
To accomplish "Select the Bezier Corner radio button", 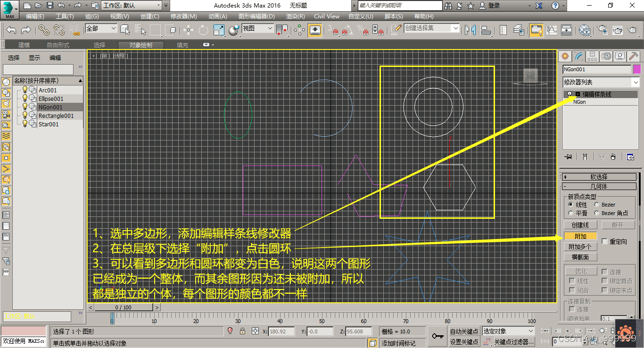I will (596, 213).
